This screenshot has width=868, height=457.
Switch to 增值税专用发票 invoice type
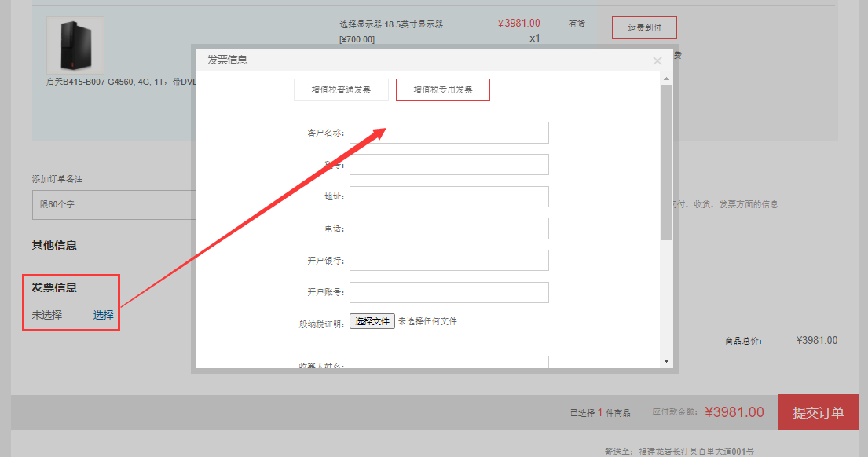tap(442, 89)
